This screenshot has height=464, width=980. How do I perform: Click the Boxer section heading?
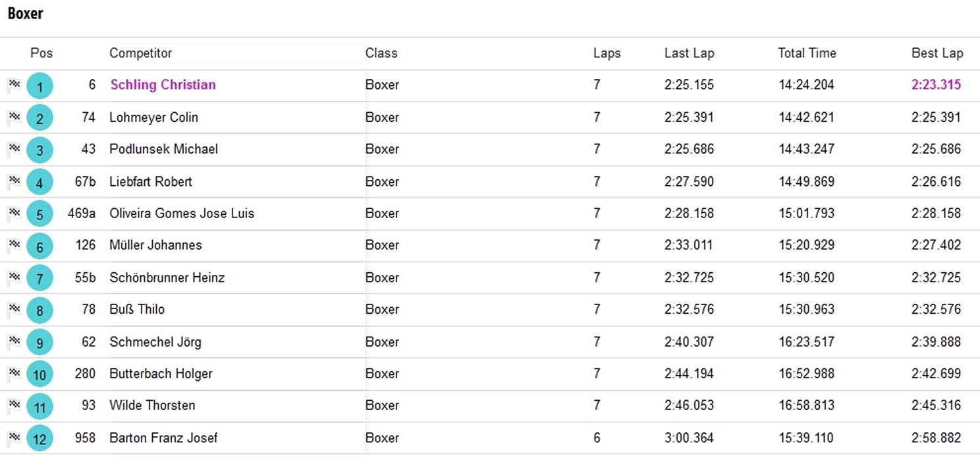point(26,13)
